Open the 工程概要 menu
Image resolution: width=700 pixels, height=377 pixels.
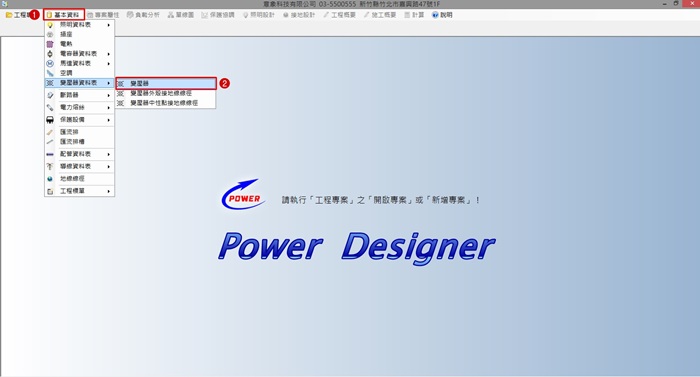[x=339, y=15]
